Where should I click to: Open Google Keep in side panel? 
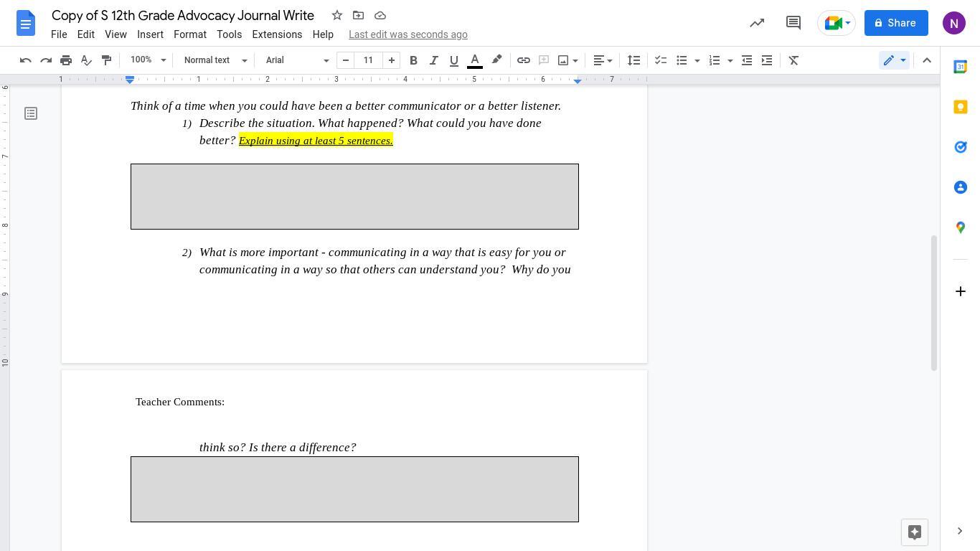[x=960, y=107]
